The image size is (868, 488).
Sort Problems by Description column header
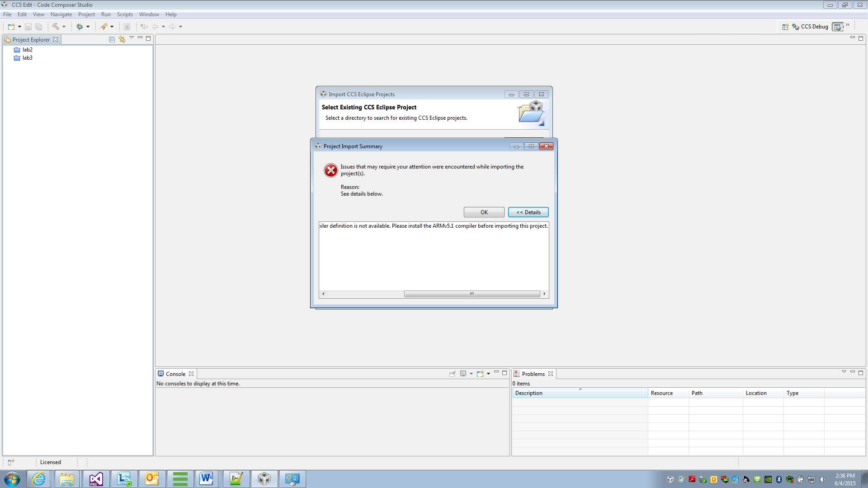(580, 393)
